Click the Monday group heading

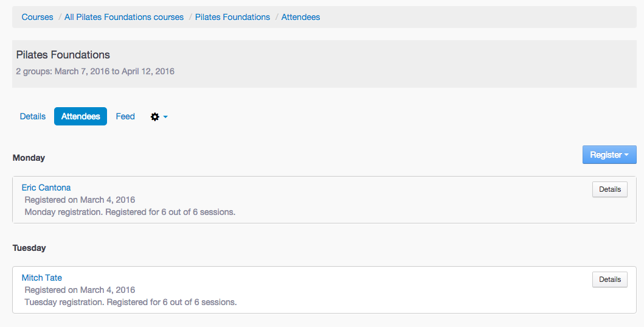pos(29,158)
